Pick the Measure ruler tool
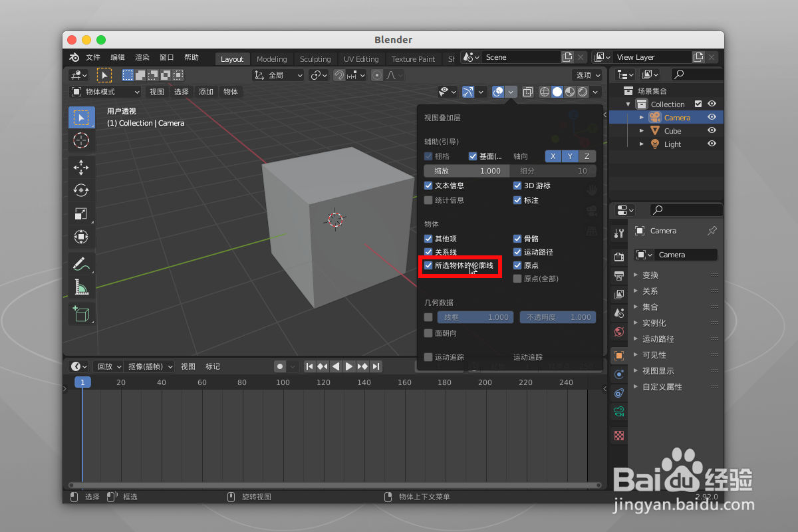 tap(81, 287)
